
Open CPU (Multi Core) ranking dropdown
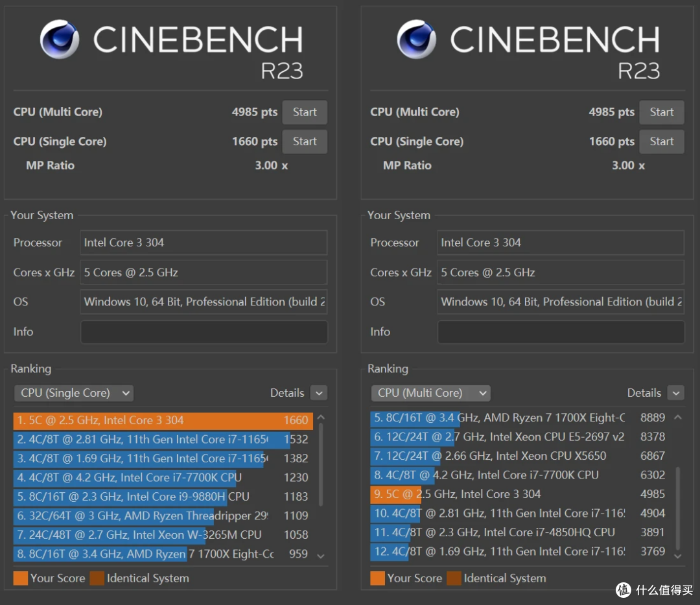pyautogui.click(x=431, y=393)
